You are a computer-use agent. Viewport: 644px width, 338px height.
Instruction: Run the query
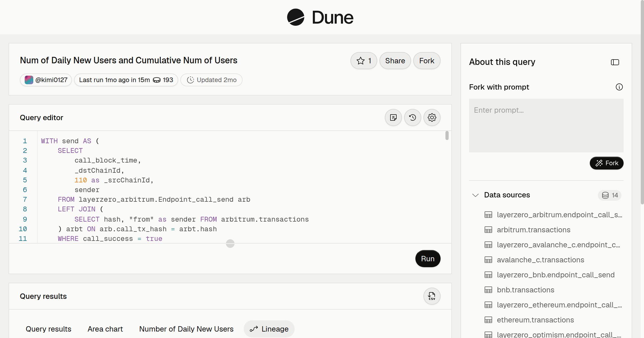[x=428, y=259]
